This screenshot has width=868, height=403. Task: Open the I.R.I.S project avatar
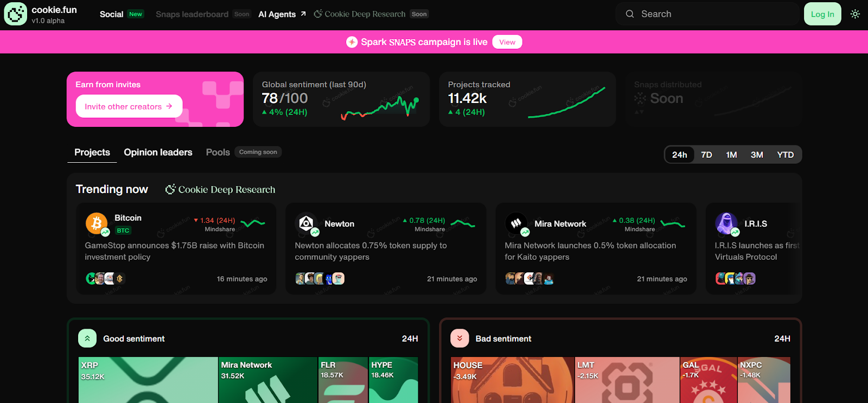click(x=726, y=223)
